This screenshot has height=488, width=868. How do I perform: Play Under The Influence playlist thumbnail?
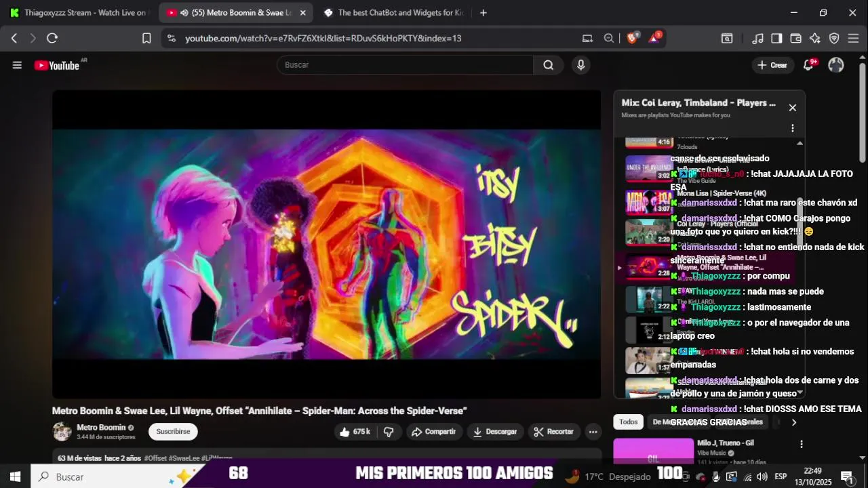[648, 169]
